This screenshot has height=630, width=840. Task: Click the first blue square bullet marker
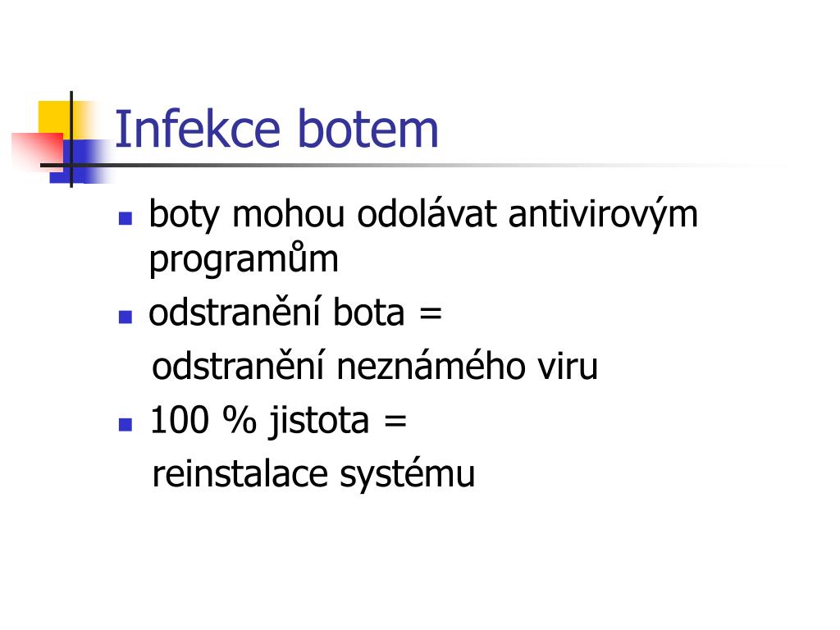[126, 218]
